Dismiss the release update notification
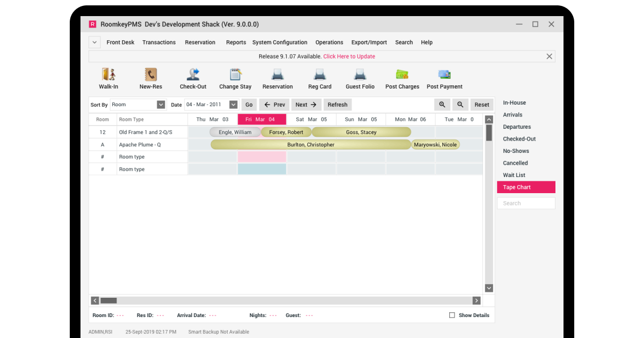644x338 pixels. pos(549,56)
